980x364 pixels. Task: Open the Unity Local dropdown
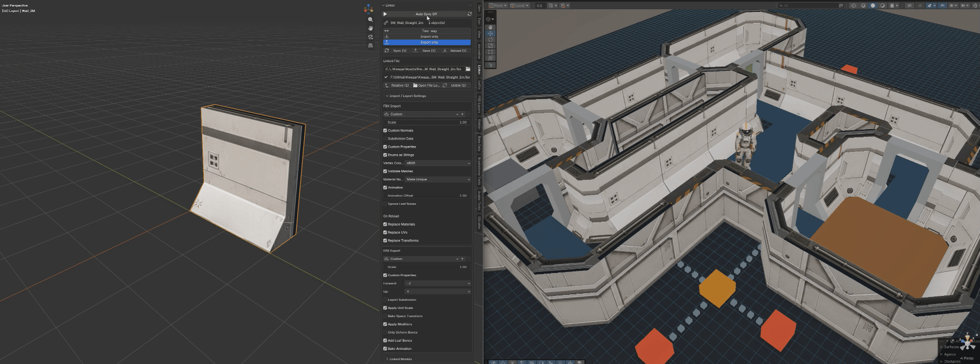(519, 5)
